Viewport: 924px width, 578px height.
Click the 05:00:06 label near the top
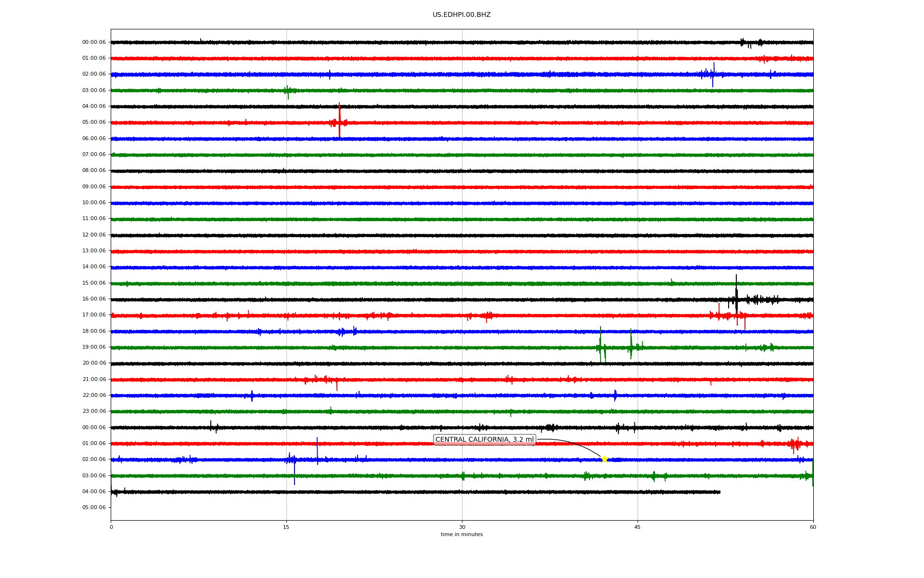click(x=94, y=122)
